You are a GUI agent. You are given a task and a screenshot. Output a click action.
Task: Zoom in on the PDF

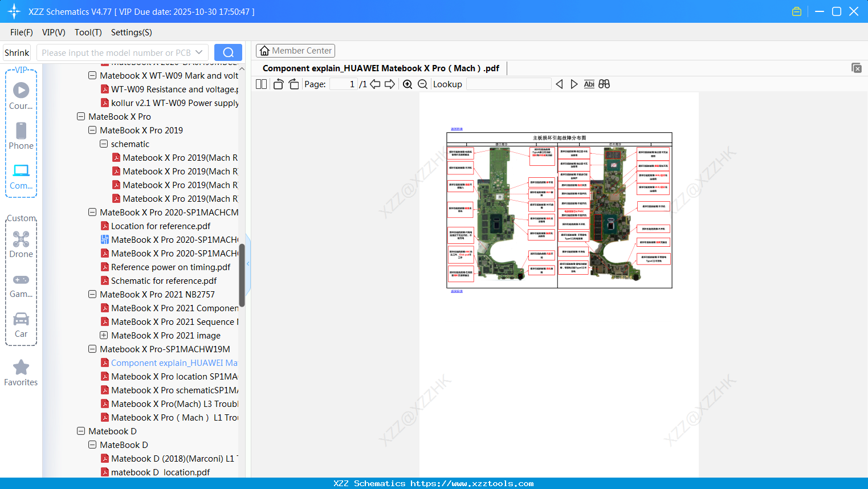tap(407, 84)
